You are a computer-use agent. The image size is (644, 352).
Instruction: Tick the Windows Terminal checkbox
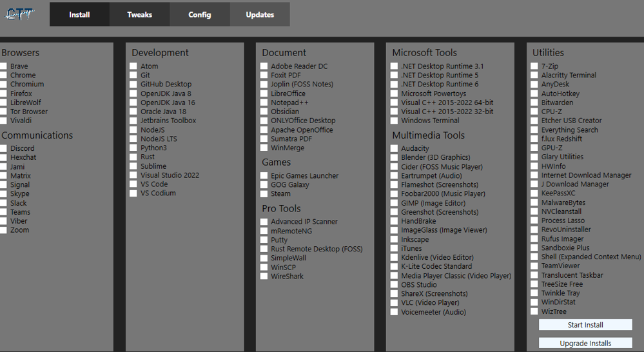[395, 121]
